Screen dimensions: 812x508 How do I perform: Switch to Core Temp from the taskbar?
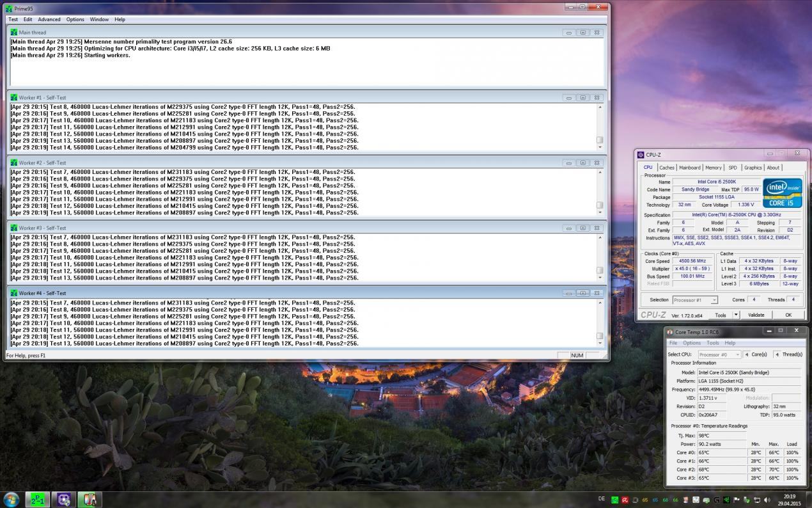(x=90, y=499)
